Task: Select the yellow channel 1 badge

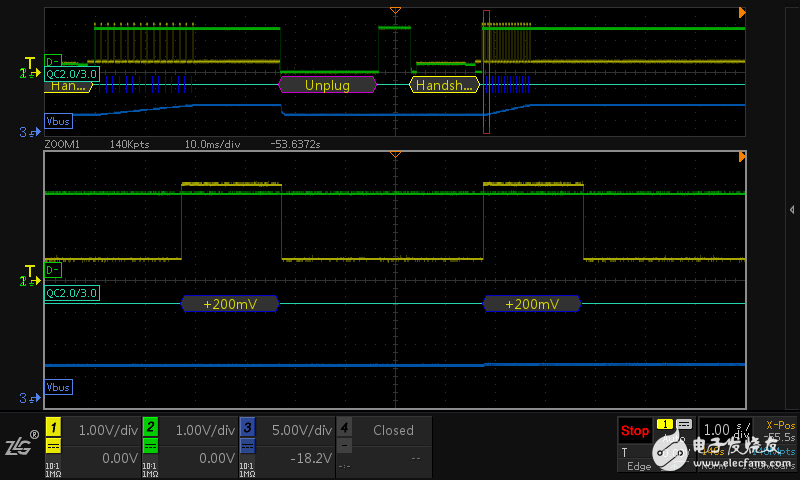Action: pyautogui.click(x=53, y=427)
